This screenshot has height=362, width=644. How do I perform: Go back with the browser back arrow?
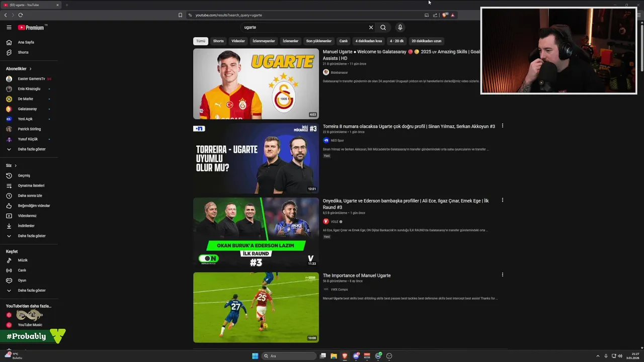(6, 15)
